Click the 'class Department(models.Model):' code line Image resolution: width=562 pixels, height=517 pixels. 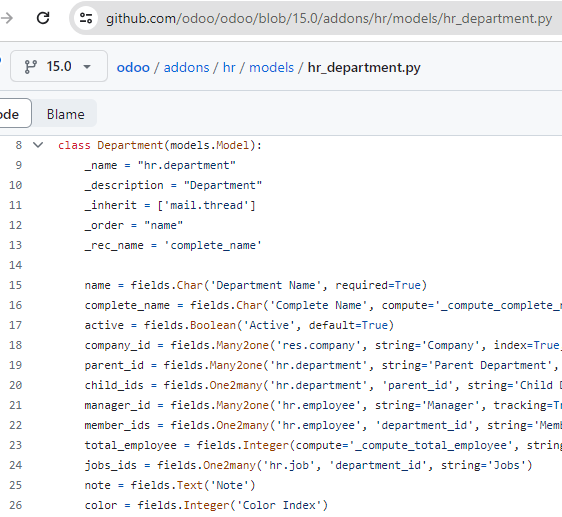pos(160,145)
